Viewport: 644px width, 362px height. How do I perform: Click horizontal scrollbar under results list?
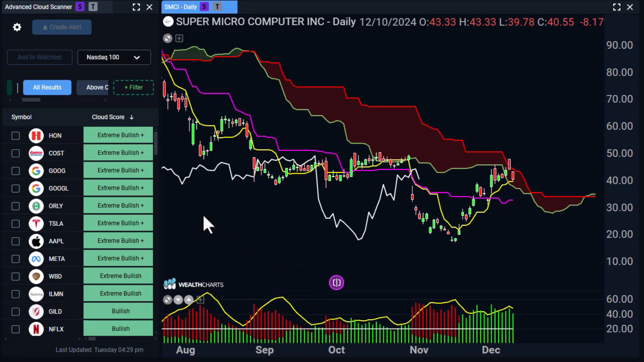92,339
